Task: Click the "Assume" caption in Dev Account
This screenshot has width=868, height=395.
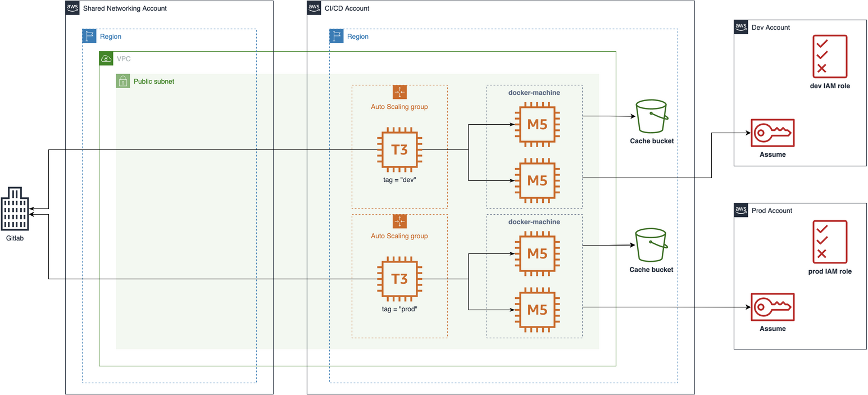Action: click(x=772, y=155)
